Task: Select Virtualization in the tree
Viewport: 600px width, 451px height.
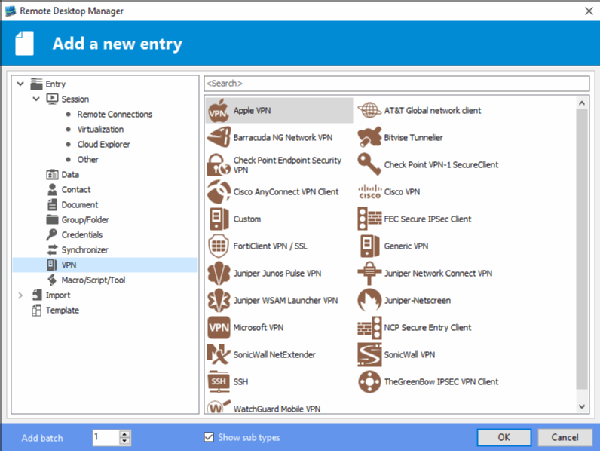Action: coord(101,129)
